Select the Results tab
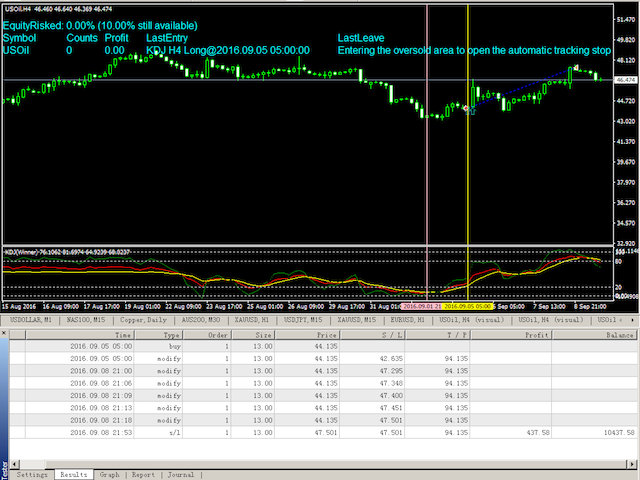This screenshot has width=640, height=480. pyautogui.click(x=72, y=474)
